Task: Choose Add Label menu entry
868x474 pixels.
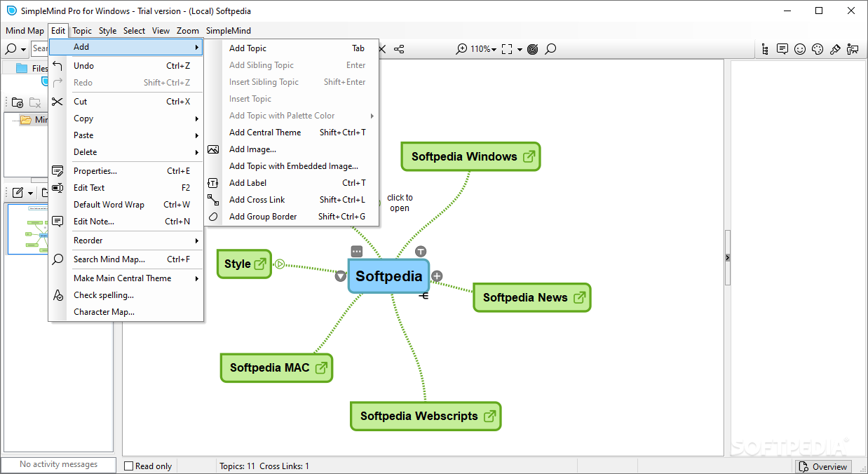Action: [x=291, y=183]
